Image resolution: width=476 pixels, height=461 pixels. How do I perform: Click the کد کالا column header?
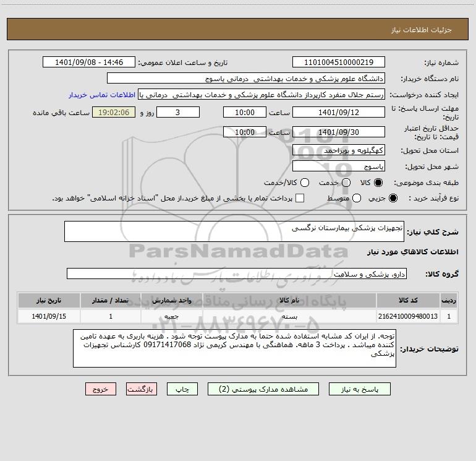click(408, 300)
